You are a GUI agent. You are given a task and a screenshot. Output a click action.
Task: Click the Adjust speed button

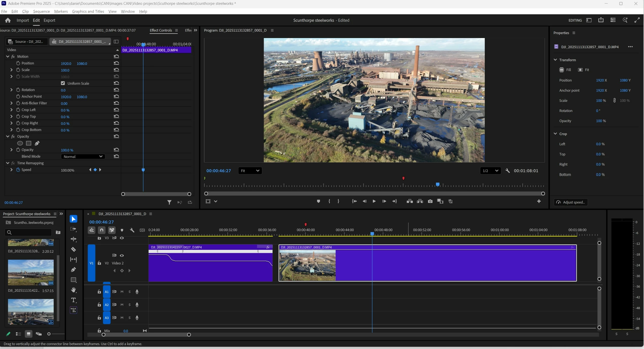(571, 202)
